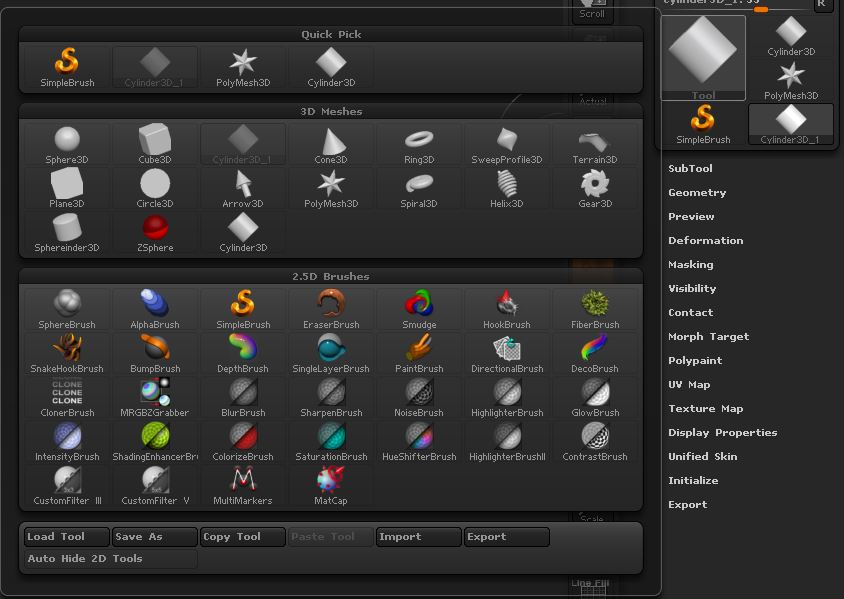Expand the Geometry section

pyautogui.click(x=697, y=193)
